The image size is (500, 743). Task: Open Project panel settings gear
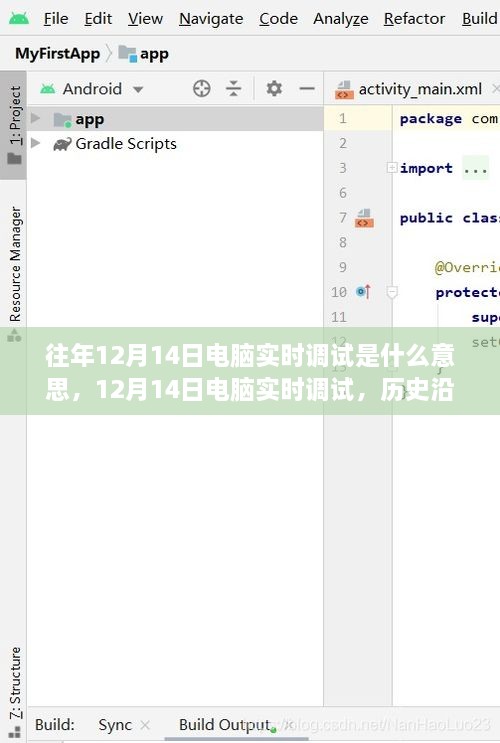point(274,89)
